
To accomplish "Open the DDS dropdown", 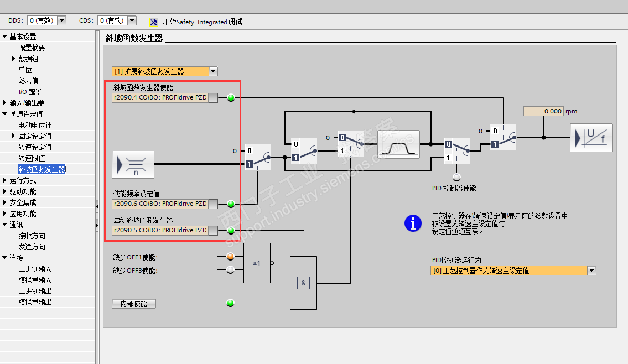I will (x=61, y=20).
